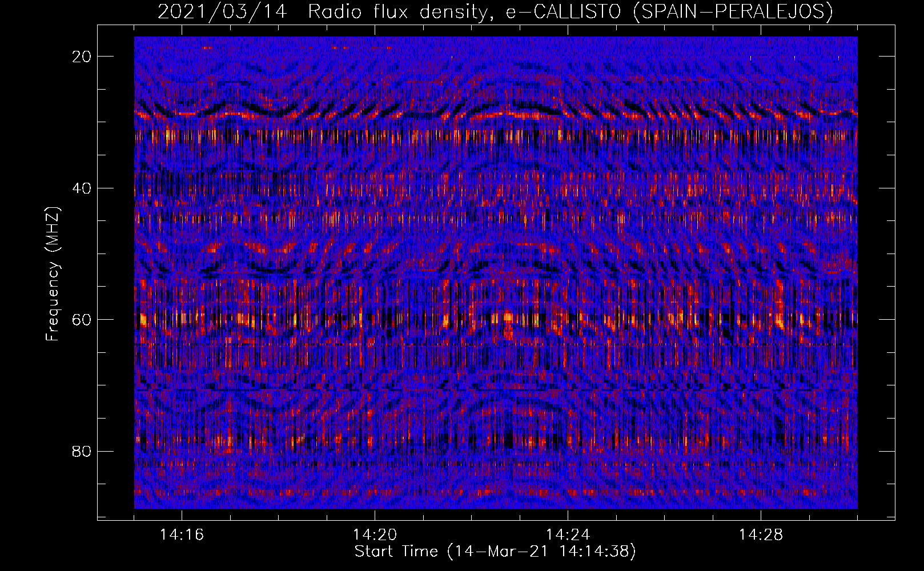
Task: Click the '14:20' time tick label
Action: click(x=375, y=535)
